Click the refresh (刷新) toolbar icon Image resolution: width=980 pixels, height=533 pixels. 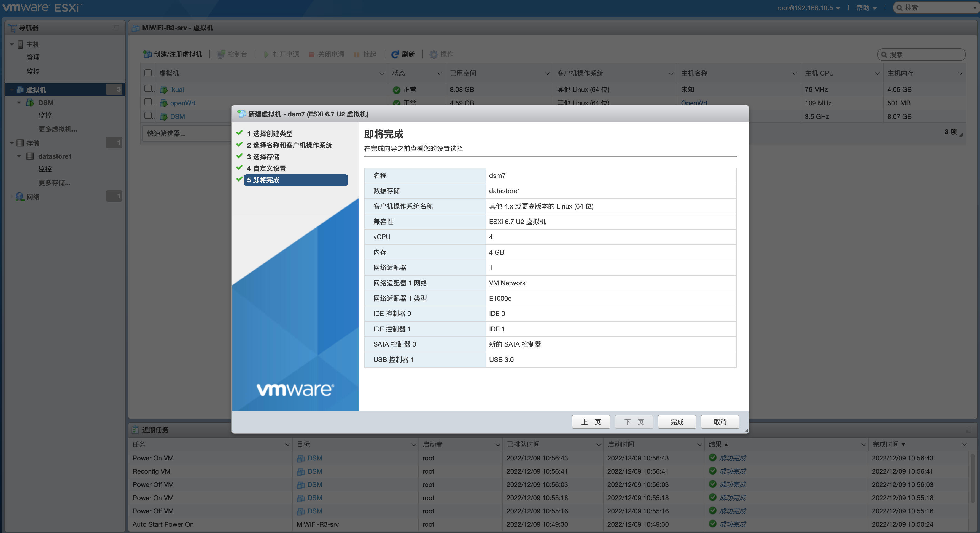(x=395, y=54)
